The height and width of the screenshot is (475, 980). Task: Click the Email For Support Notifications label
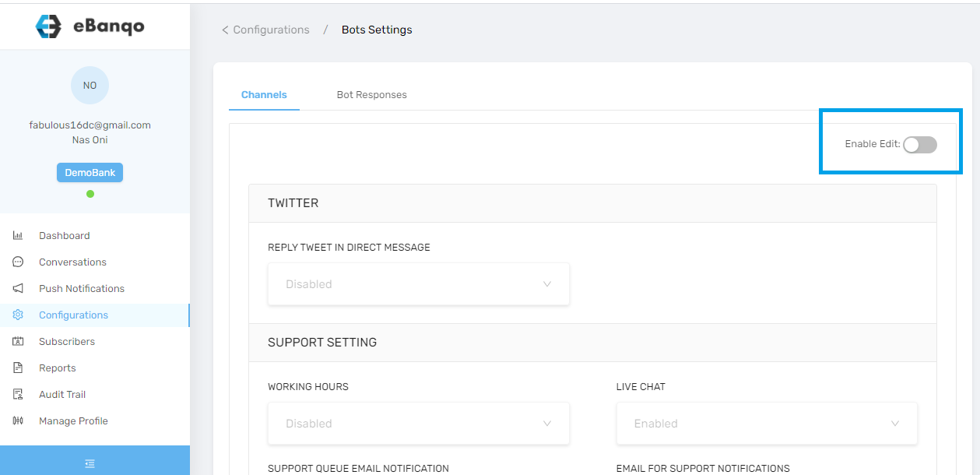(703, 468)
